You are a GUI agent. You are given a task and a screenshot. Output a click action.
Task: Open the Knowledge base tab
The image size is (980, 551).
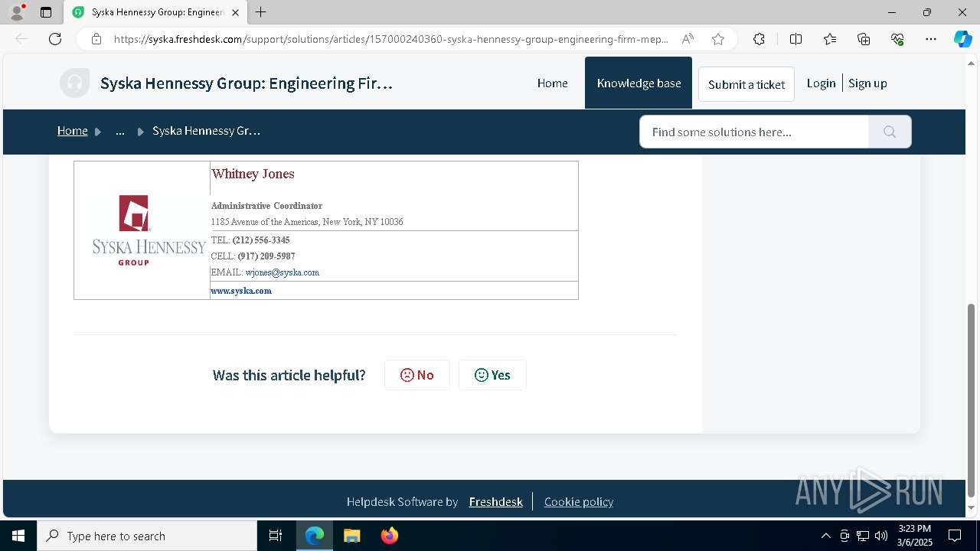[x=639, y=83]
